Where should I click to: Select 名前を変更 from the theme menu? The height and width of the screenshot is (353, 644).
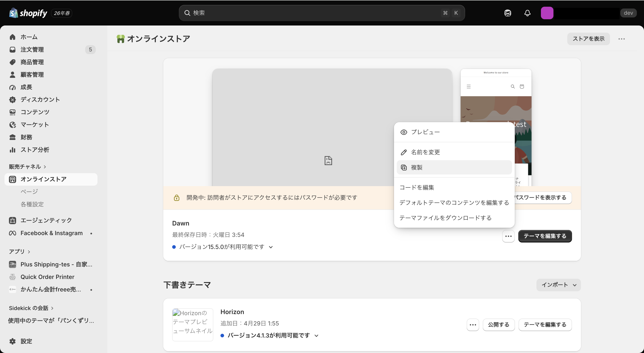point(454,152)
